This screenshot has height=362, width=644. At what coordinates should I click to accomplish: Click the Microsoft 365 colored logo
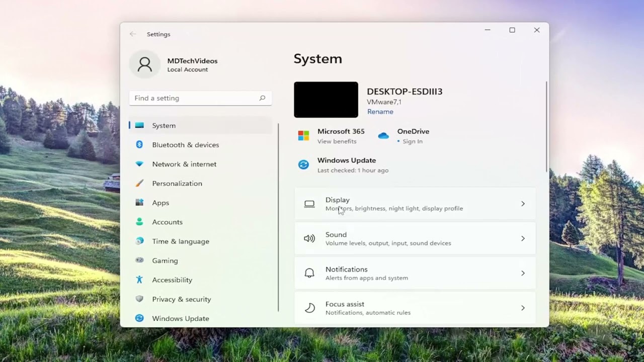[x=303, y=136]
